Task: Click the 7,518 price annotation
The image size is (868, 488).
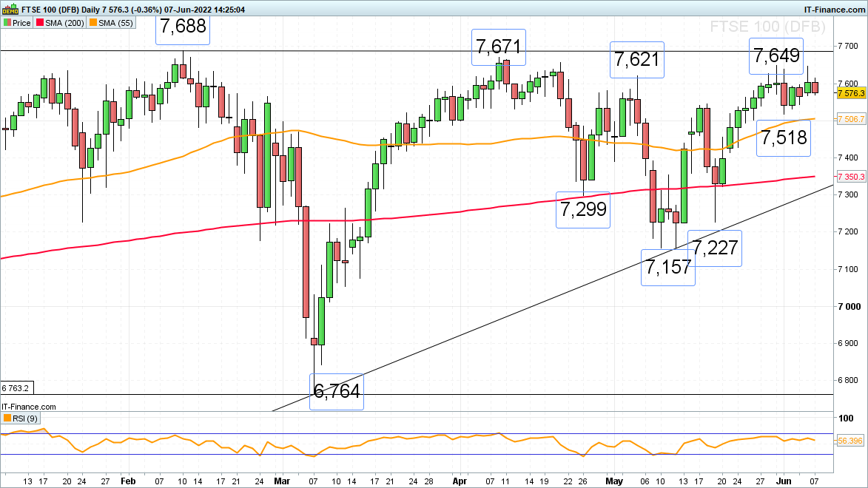Action: coord(784,138)
